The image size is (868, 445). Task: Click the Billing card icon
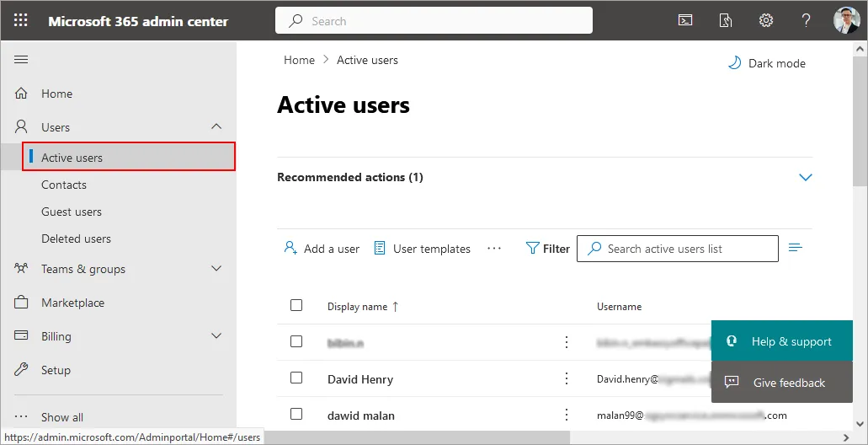click(21, 335)
